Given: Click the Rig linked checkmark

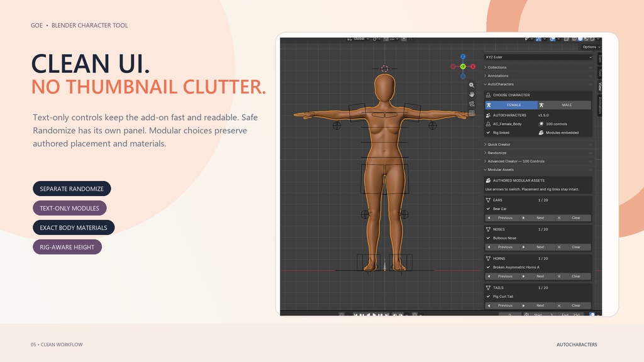Looking at the screenshot, I should [x=488, y=133].
